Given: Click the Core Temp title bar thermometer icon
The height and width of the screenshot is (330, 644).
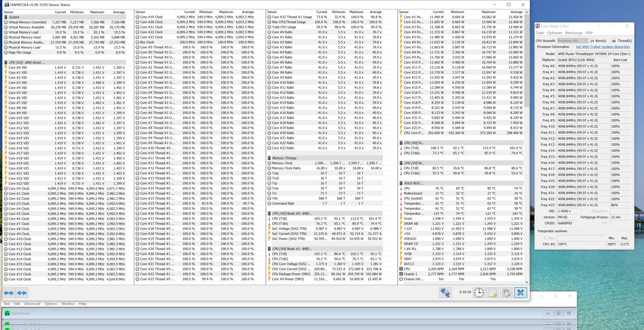Looking at the screenshot, I should pyautogui.click(x=538, y=26).
